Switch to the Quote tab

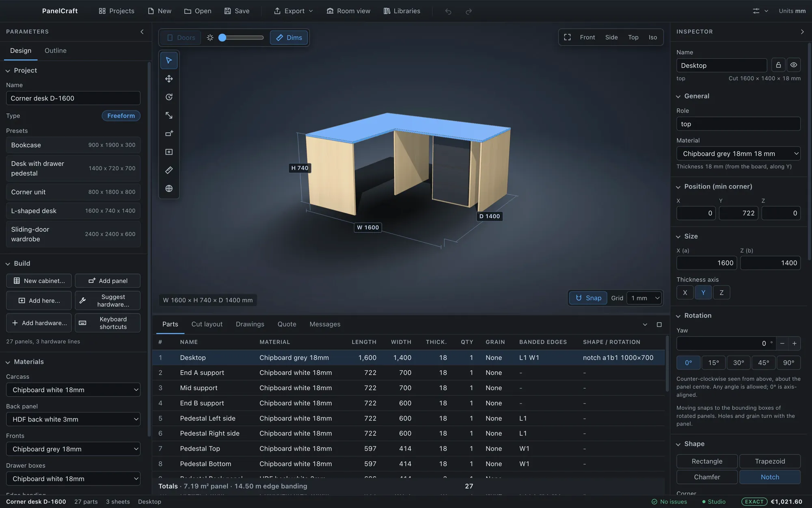point(287,324)
